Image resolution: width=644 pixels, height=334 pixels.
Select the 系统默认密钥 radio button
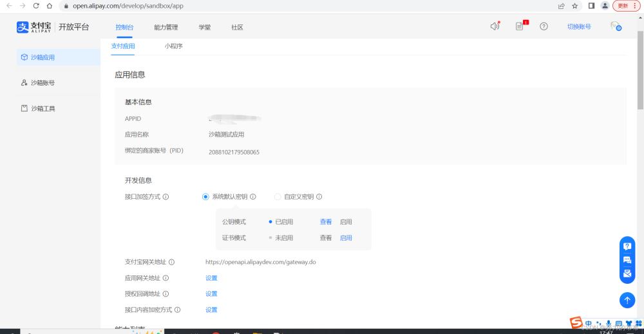point(205,197)
